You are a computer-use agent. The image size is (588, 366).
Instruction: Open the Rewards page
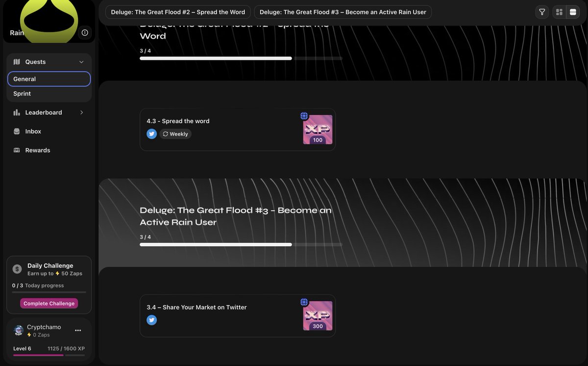pos(49,150)
